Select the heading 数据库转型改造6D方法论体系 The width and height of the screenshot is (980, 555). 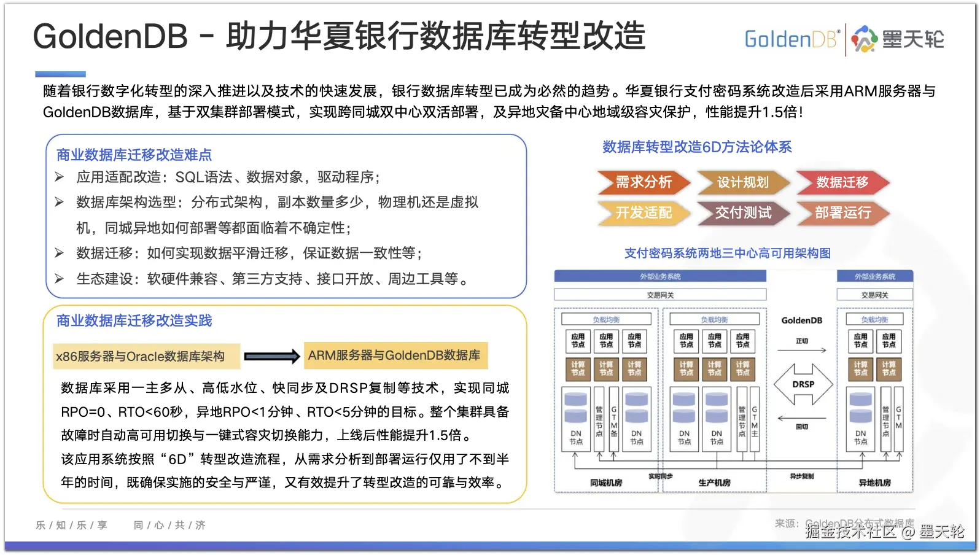697,147
